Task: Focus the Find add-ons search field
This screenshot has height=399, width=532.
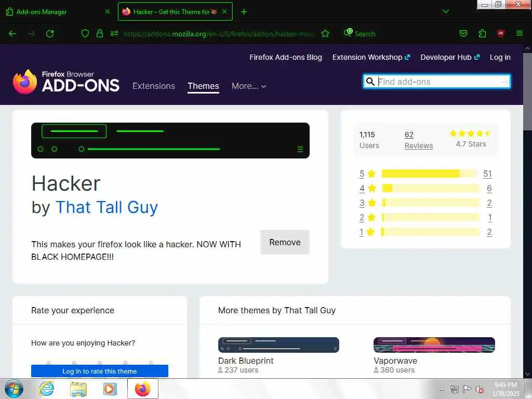Action: pos(437,82)
